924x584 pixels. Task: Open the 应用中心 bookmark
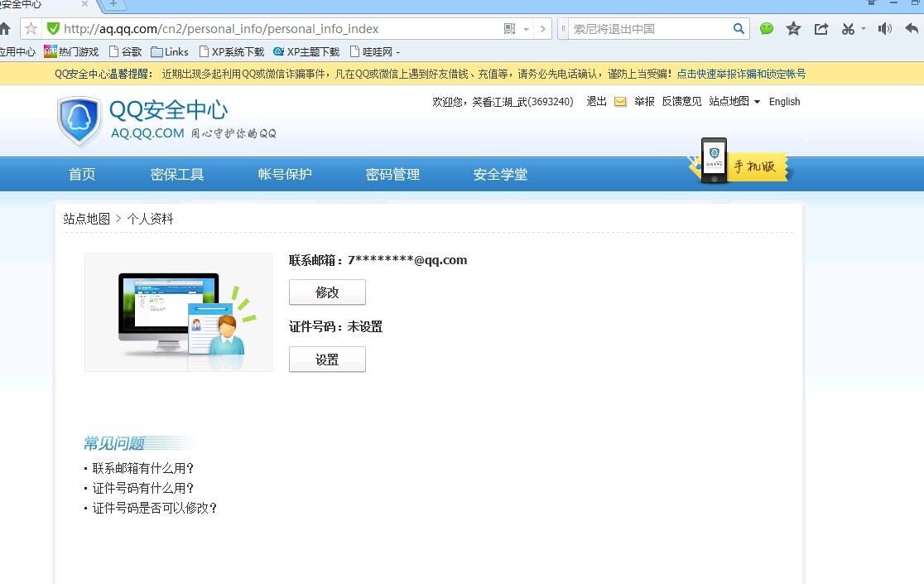pyautogui.click(x=17, y=52)
